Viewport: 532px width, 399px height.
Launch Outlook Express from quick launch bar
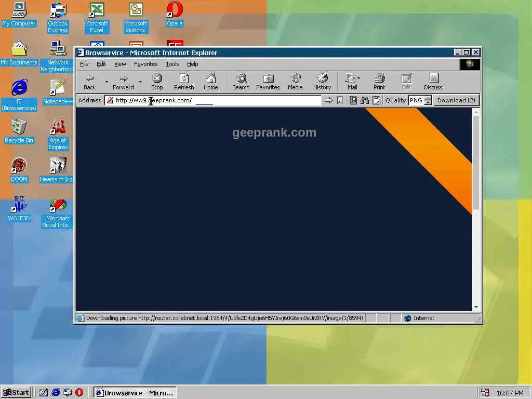coord(68,393)
